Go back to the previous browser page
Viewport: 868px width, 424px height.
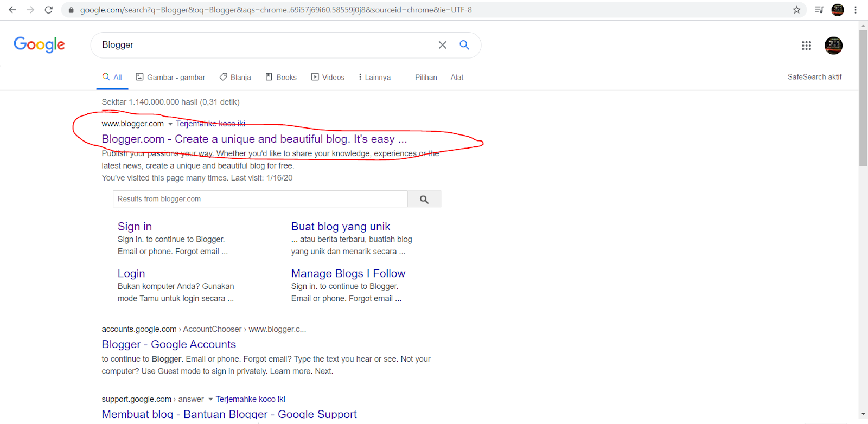point(12,10)
